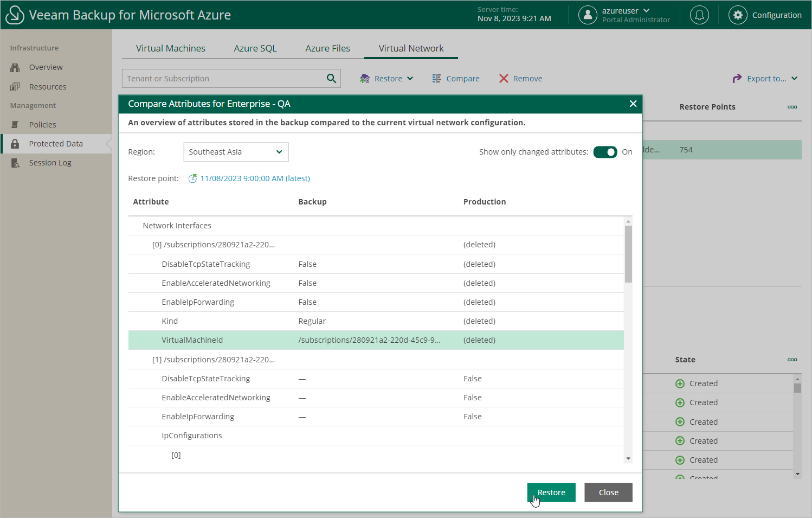This screenshot has height=518, width=812.
Task: Open State column settings icon
Action: pyautogui.click(x=792, y=360)
